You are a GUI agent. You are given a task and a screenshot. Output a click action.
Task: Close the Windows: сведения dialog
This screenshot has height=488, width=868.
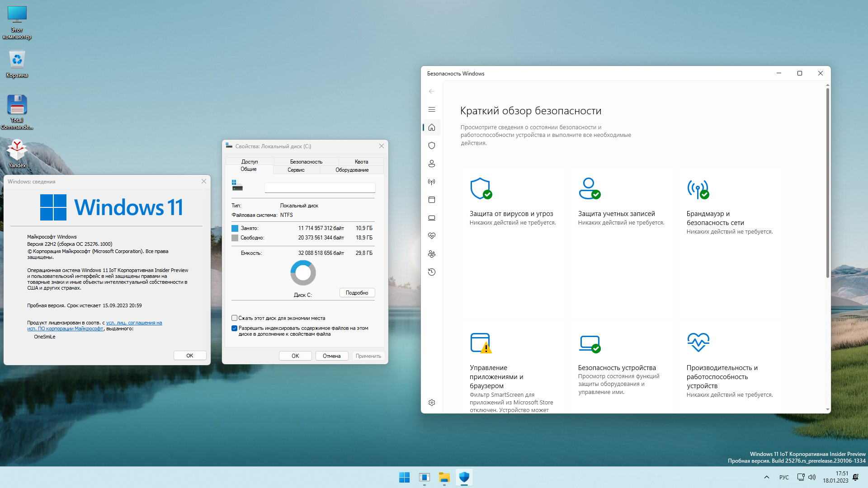click(204, 181)
